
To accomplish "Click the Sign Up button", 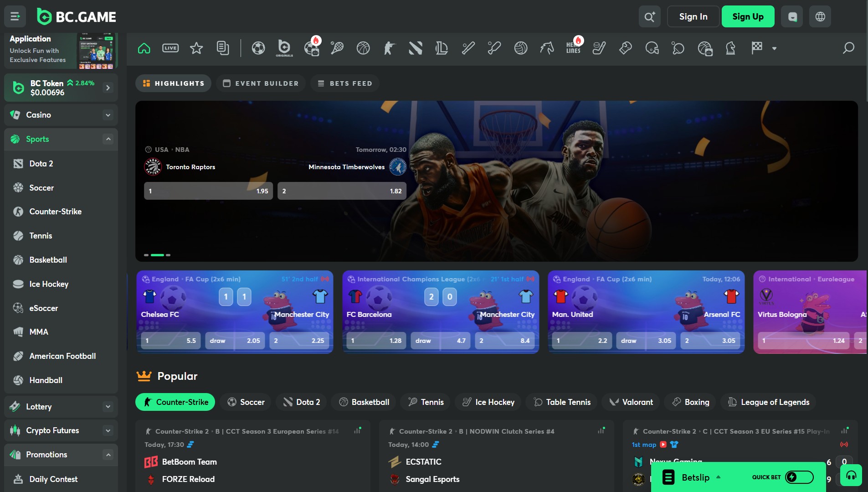I will coord(747,16).
